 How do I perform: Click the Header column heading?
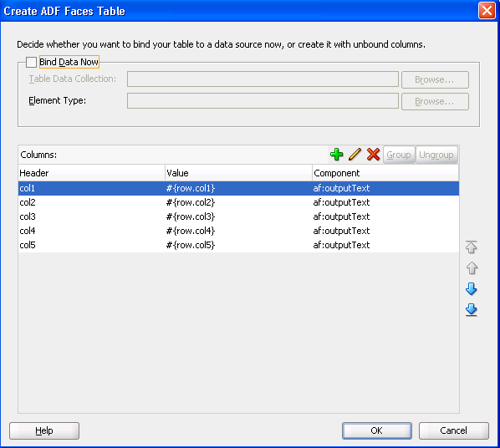tap(92, 173)
